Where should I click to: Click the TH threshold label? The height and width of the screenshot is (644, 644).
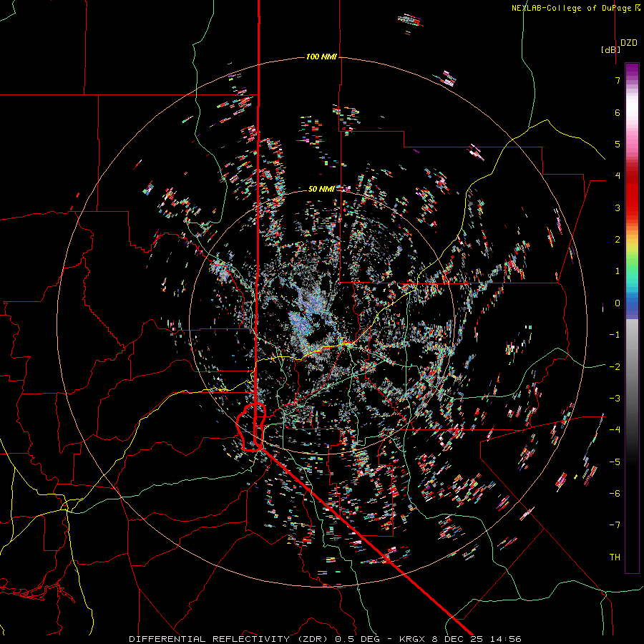click(615, 557)
